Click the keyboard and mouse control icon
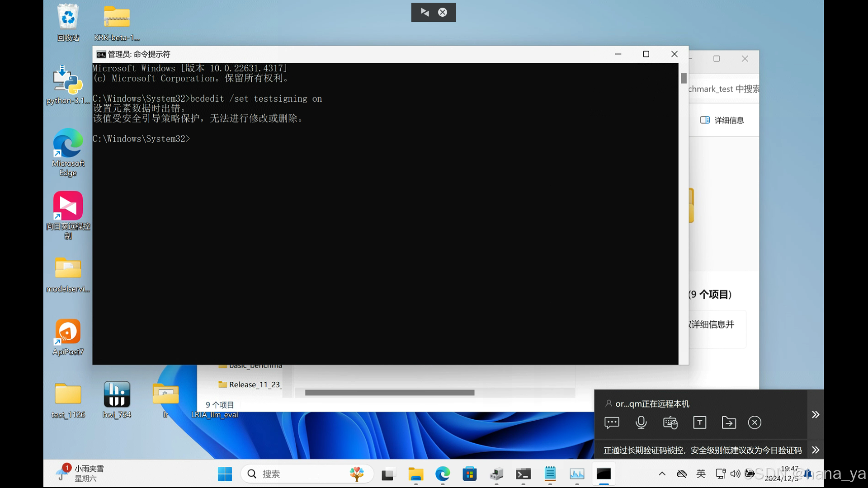Viewport: 868px width, 488px height. point(670,422)
